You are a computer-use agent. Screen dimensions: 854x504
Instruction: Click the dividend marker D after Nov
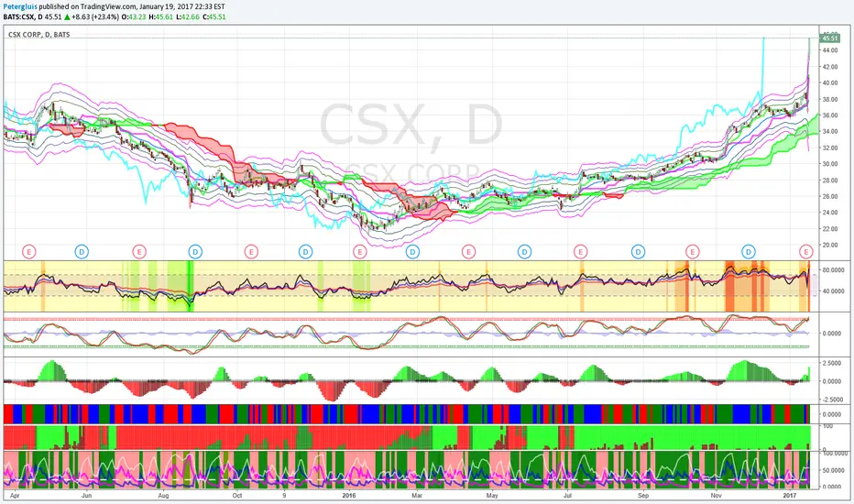[x=749, y=251]
